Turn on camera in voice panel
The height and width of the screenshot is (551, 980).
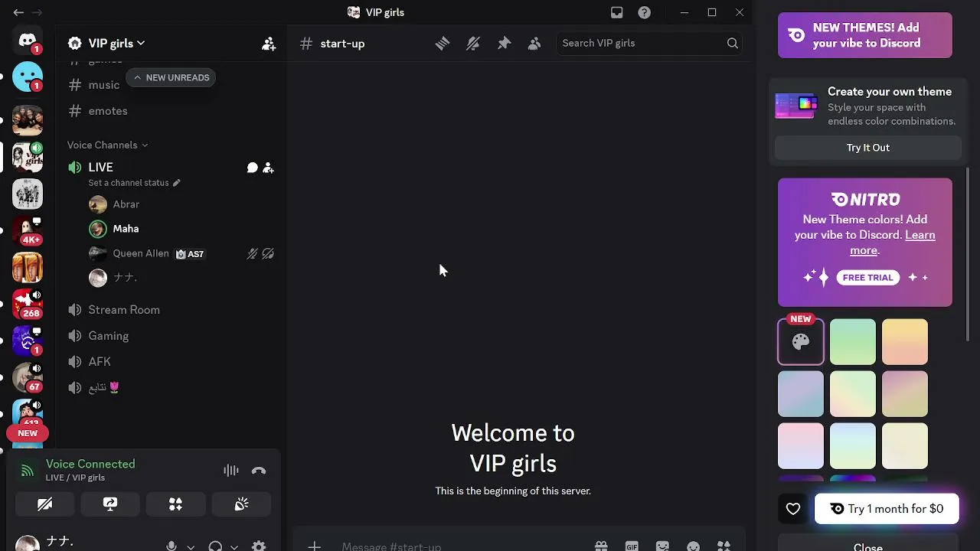pyautogui.click(x=44, y=504)
